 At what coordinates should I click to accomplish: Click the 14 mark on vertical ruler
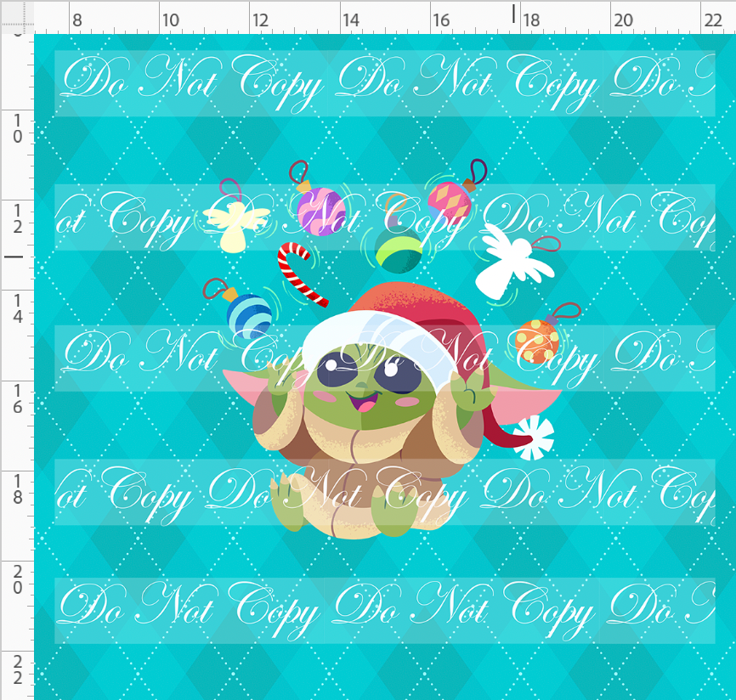coord(17,308)
